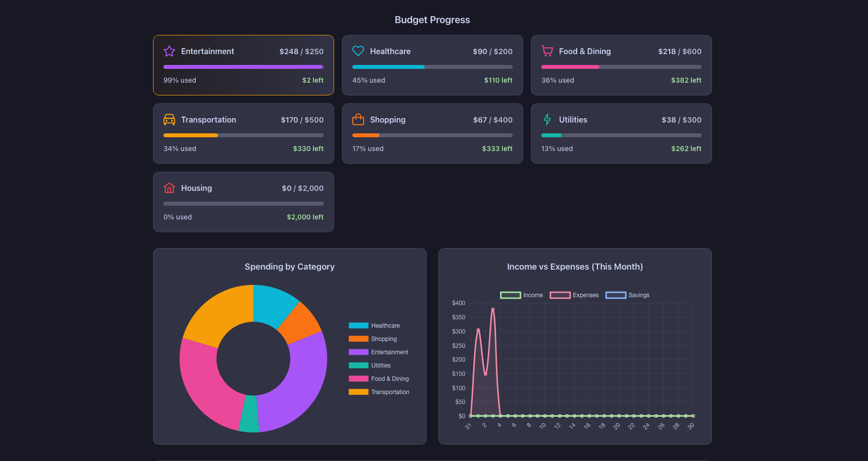Screen dimensions: 868x461
Task: Click the Healthcare heart icon
Action: [358, 51]
